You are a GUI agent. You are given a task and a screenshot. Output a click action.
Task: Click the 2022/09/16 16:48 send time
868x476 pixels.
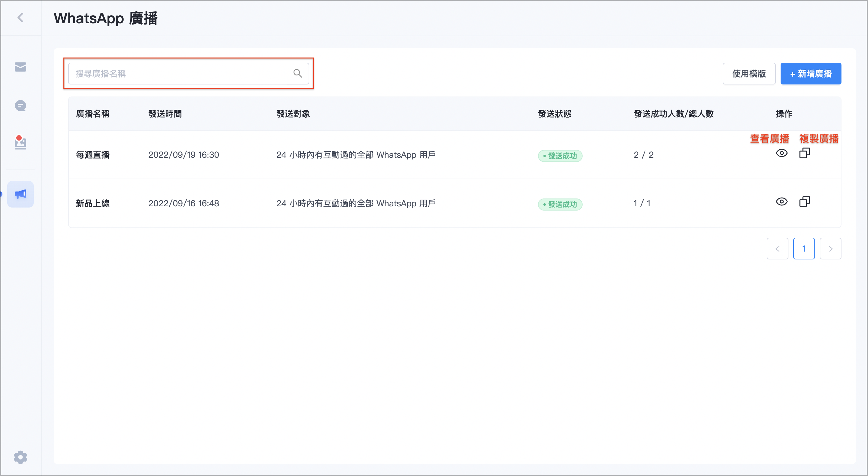click(184, 203)
